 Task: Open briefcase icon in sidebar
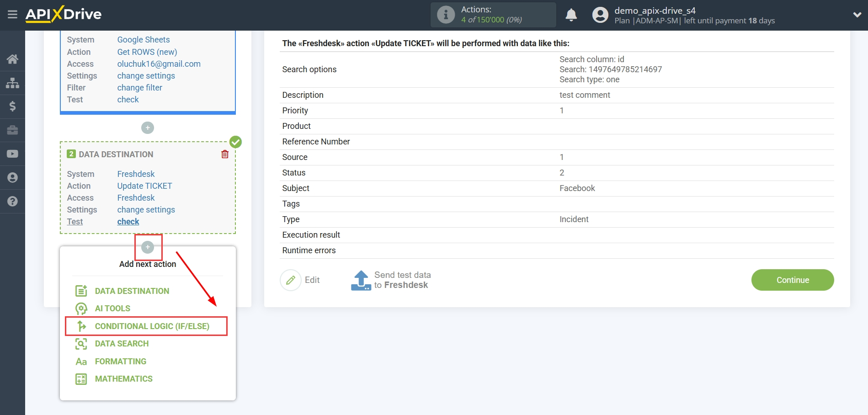(12, 130)
